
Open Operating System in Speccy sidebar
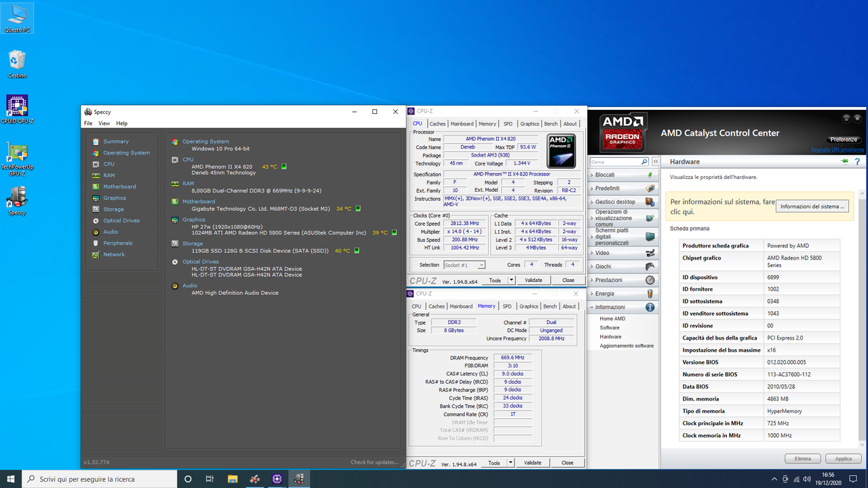[126, 152]
